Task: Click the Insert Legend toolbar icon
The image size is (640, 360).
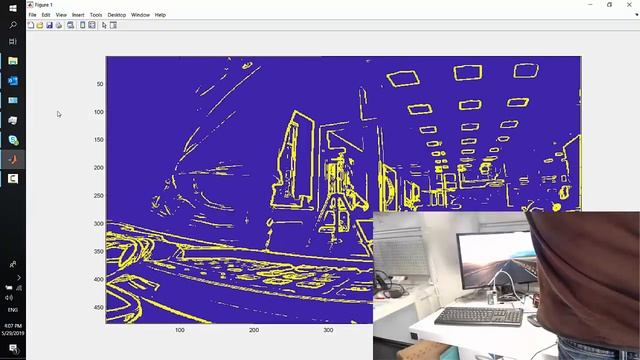Action: pyautogui.click(x=92, y=25)
